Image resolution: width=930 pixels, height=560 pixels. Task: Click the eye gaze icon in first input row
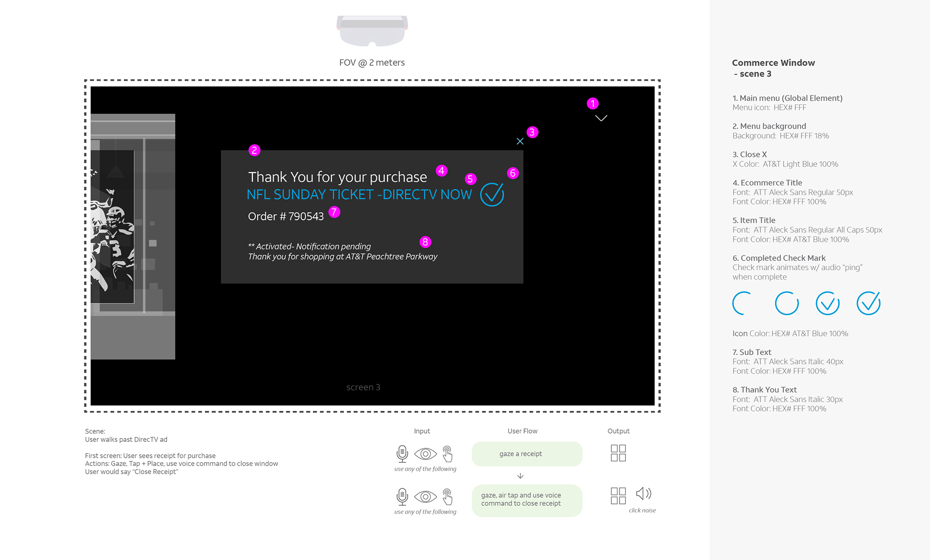tap(425, 454)
